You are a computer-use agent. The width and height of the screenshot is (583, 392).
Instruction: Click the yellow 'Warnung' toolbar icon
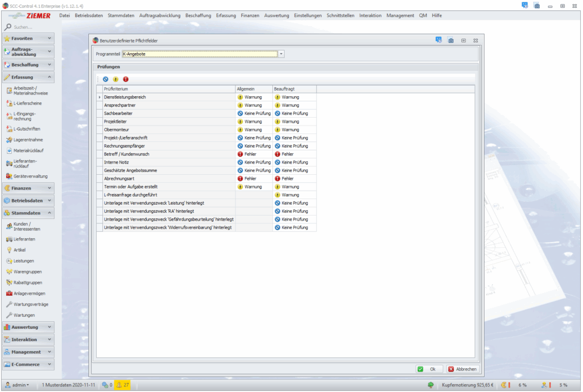click(x=115, y=79)
